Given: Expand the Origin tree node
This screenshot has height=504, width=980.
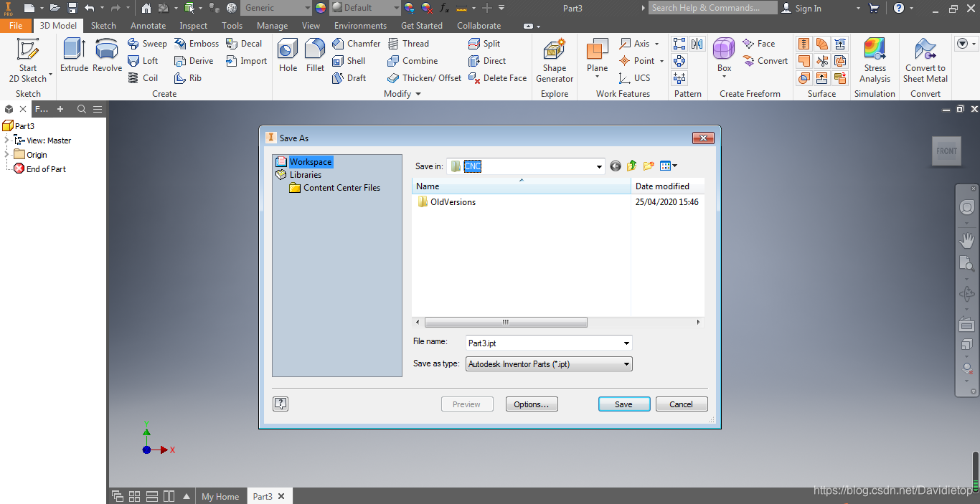Looking at the screenshot, I should click(6, 155).
